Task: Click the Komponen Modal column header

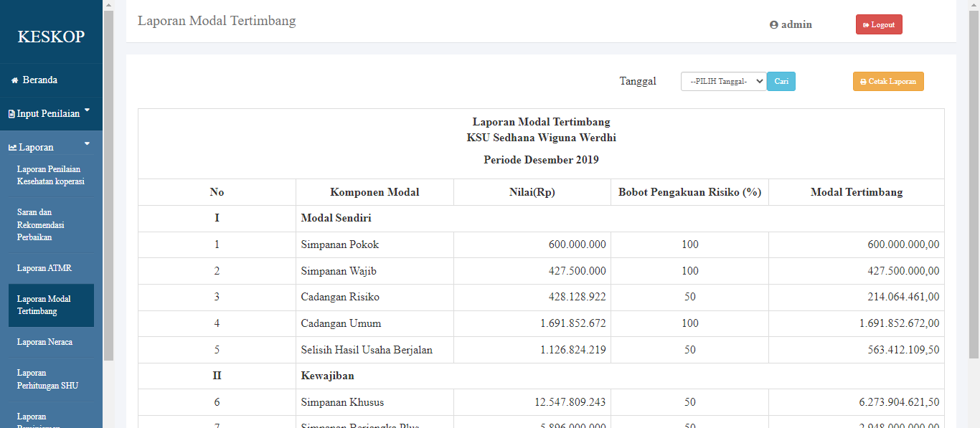Action: (374, 192)
